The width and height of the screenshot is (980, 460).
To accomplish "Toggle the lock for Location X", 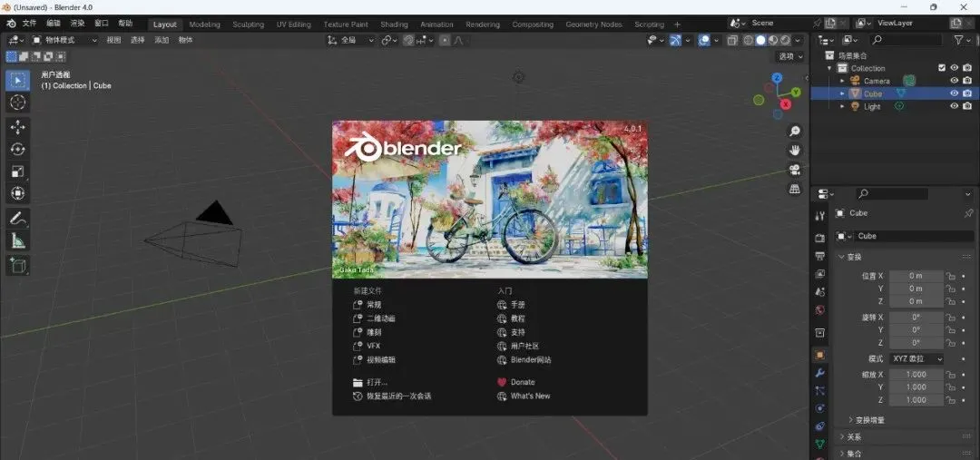I will pyautogui.click(x=951, y=276).
